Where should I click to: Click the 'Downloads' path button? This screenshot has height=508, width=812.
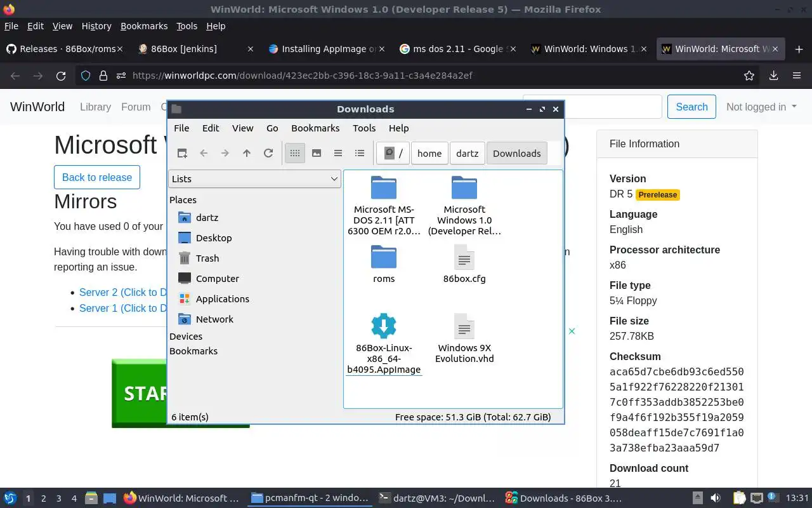517,153
